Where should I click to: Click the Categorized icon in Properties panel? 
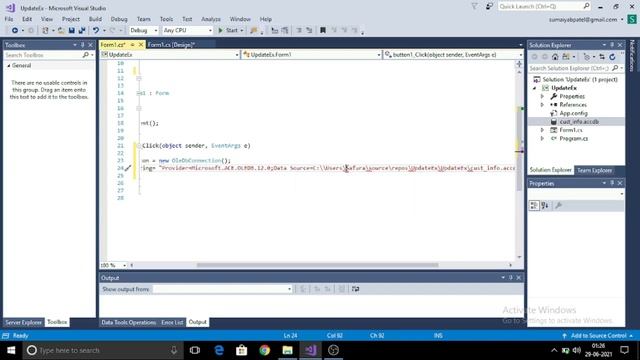click(534, 205)
